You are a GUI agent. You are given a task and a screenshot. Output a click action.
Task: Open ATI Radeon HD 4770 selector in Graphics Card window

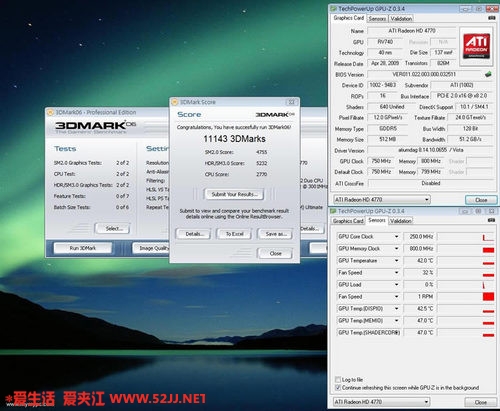[382, 200]
